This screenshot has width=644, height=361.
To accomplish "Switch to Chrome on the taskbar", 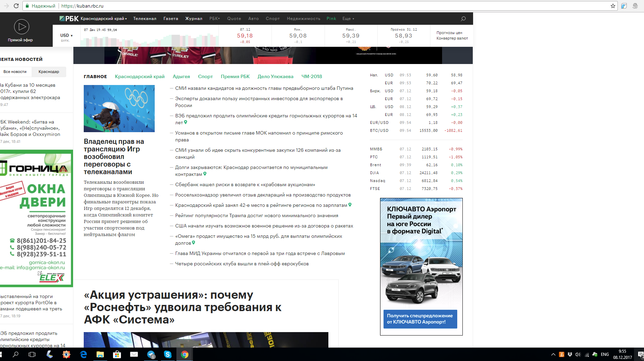I will (185, 354).
